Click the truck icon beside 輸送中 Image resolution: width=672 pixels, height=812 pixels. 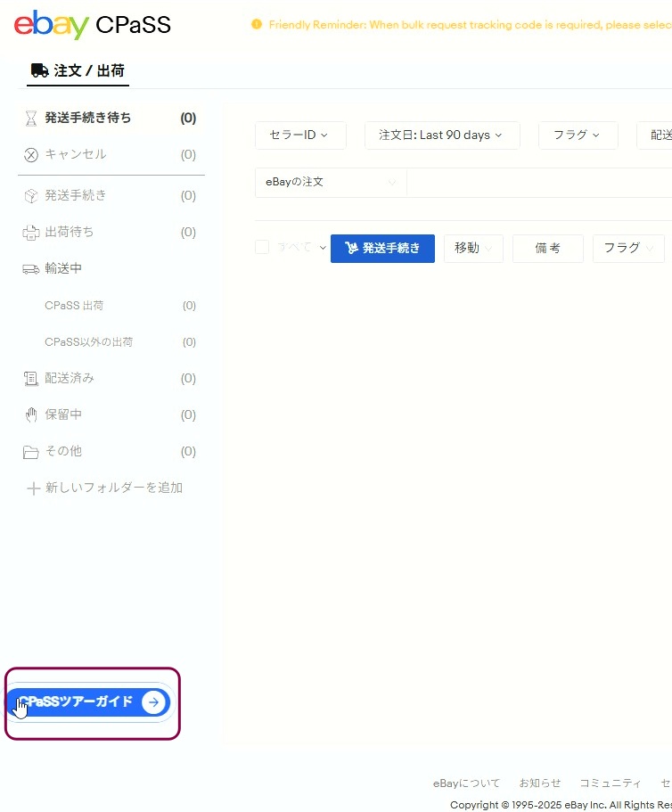pos(31,269)
